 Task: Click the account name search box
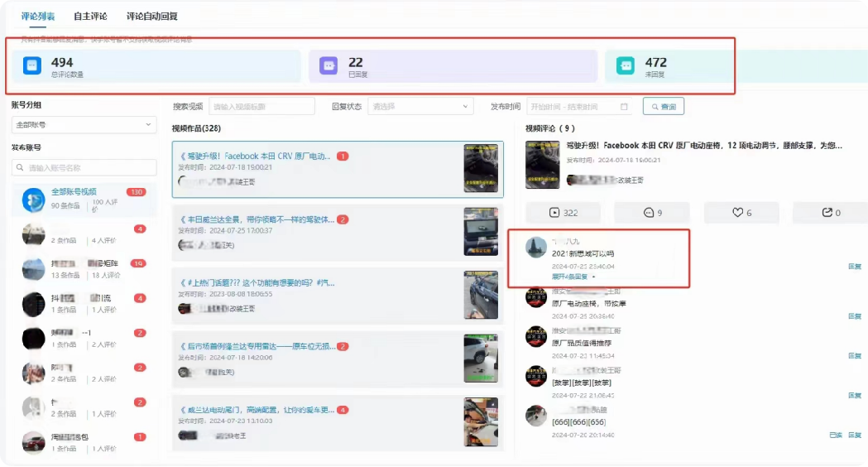point(84,168)
